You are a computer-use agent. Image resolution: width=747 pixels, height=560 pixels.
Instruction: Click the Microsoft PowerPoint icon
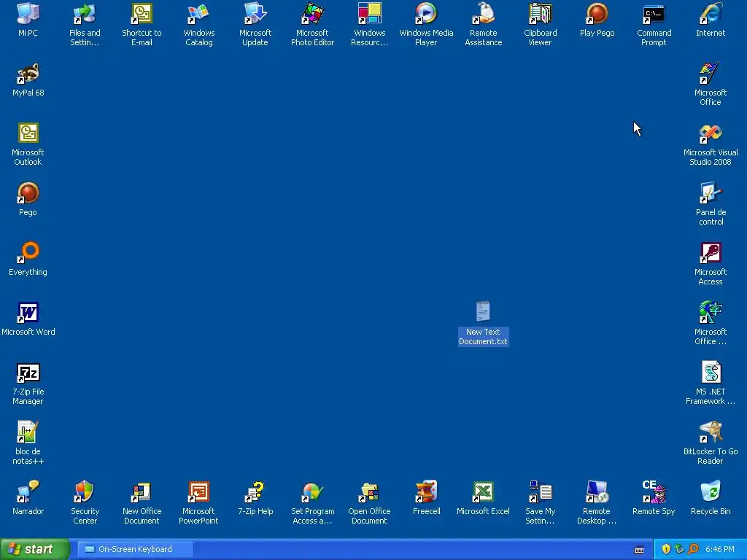(198, 492)
